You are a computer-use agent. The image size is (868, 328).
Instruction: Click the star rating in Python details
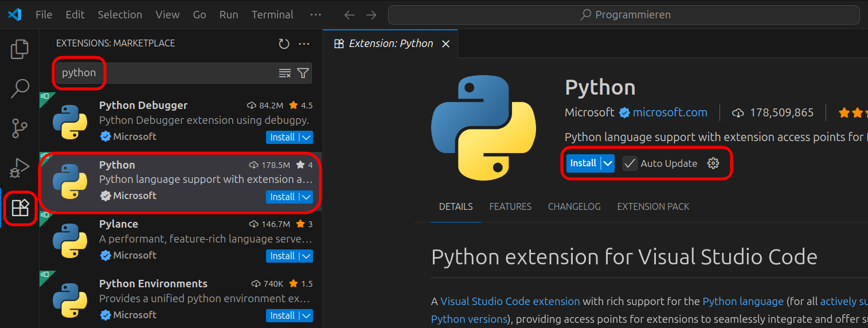pos(853,113)
